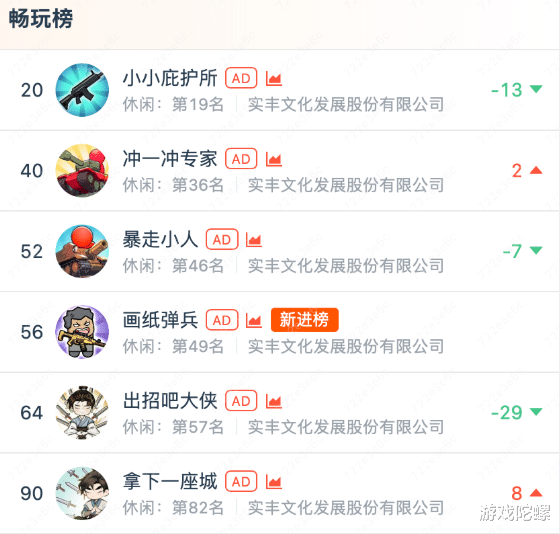Open the 拿下一座城 game icon
The image size is (560, 534).
click(x=82, y=494)
